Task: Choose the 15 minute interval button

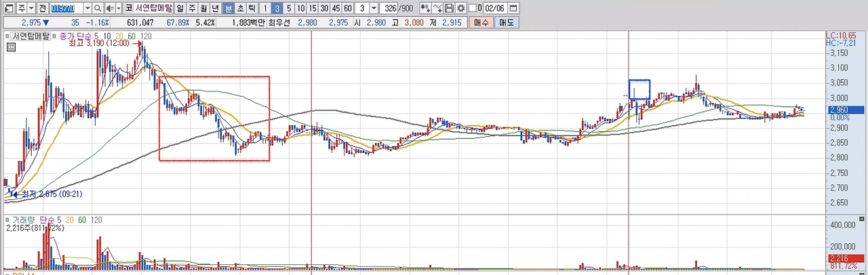Action: click(x=313, y=8)
